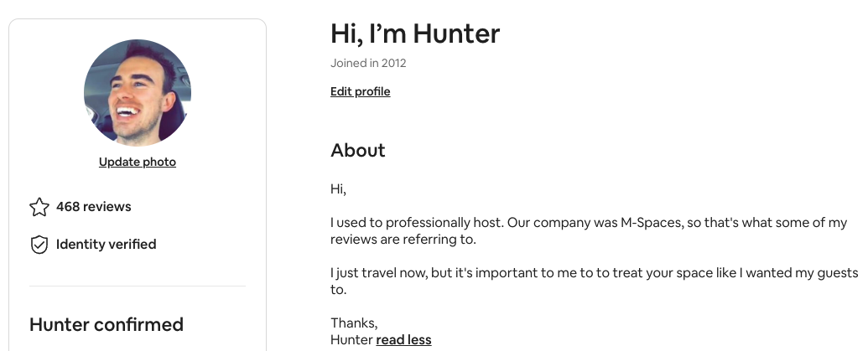
Task: Click the Hunter signature before read less
Action: pos(351,340)
